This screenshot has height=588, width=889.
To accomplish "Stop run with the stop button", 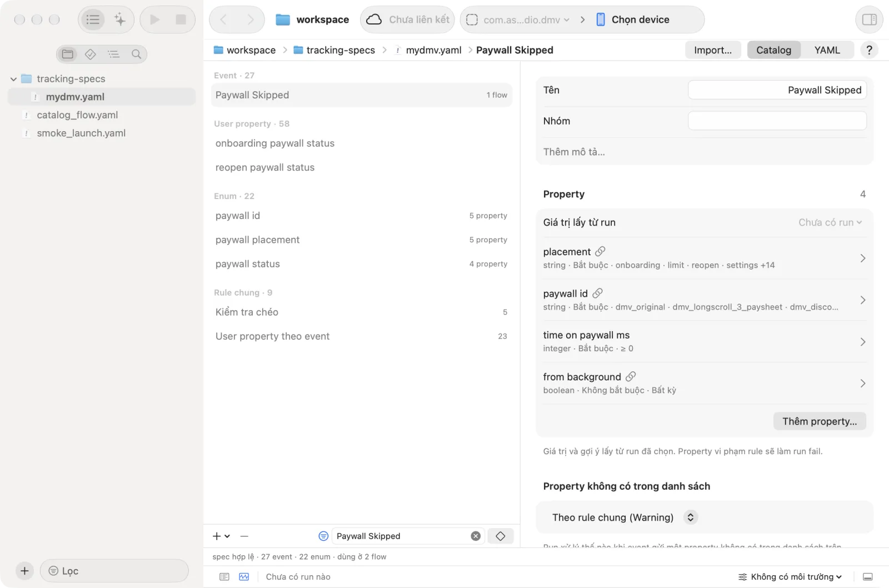I will (x=181, y=20).
